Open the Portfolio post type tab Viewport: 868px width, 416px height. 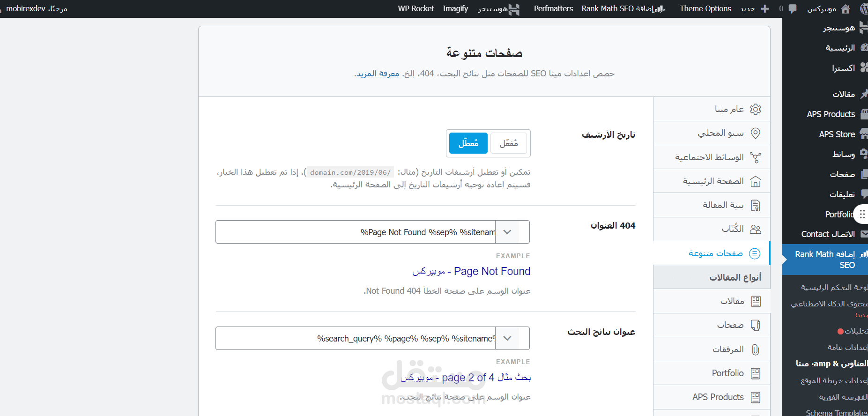(x=712, y=373)
